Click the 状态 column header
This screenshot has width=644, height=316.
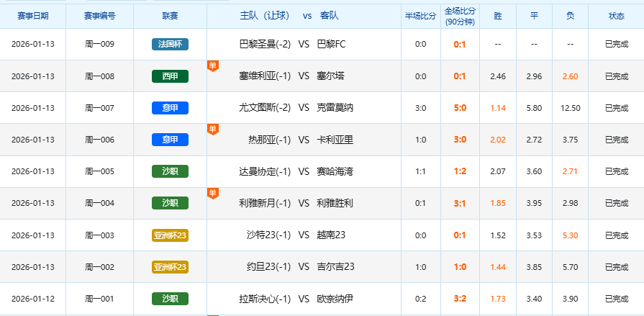point(617,15)
